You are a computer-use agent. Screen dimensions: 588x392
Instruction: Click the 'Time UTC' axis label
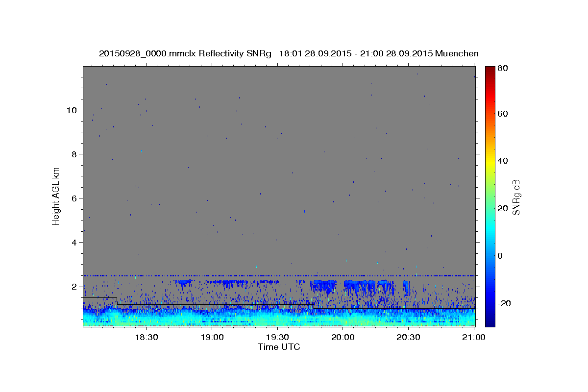pyautogui.click(x=279, y=347)
